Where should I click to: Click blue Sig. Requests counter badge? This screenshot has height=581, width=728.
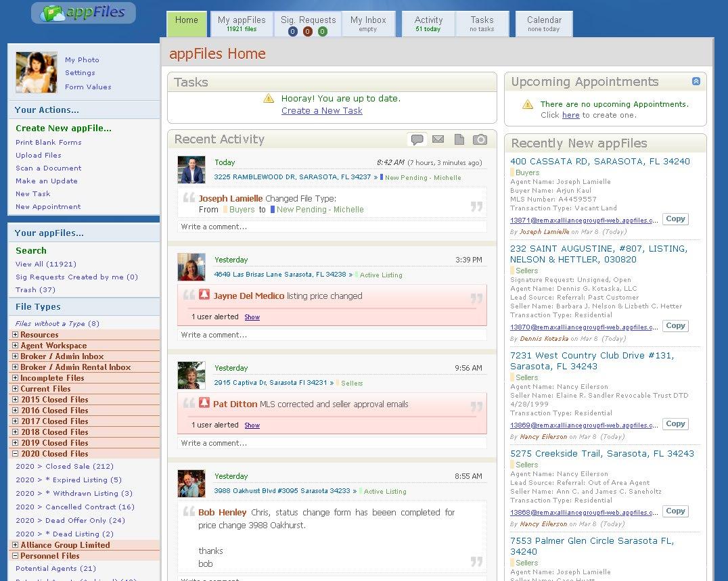point(292,32)
